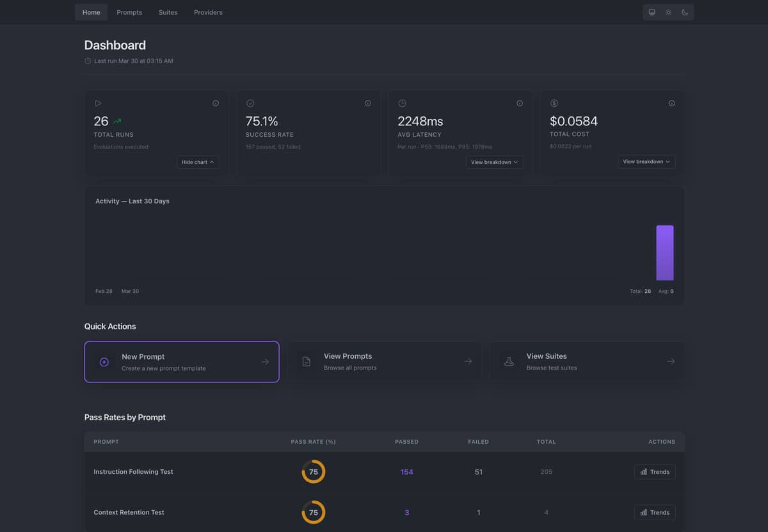This screenshot has height=532, width=768.
Task: Expand View breakdown under Total Cost
Action: tap(646, 162)
